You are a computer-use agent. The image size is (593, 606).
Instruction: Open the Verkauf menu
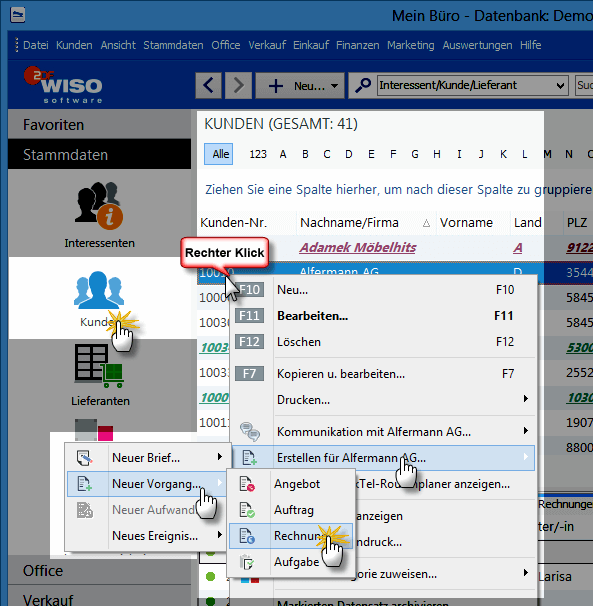point(267,45)
